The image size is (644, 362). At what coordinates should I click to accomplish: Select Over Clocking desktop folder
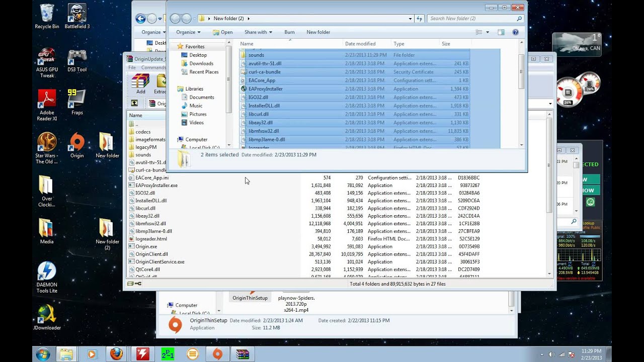tap(46, 191)
